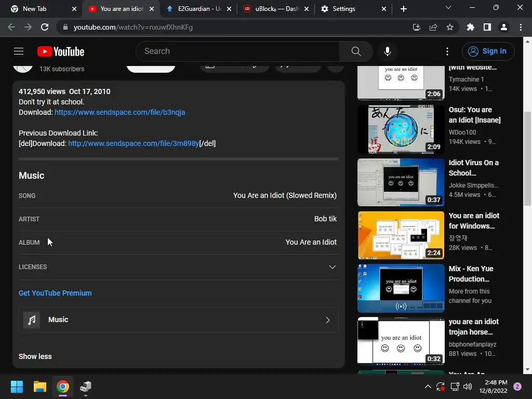Viewport: 532px width, 399px height.
Task: Bookmark this tab with star icon
Action: [450, 27]
